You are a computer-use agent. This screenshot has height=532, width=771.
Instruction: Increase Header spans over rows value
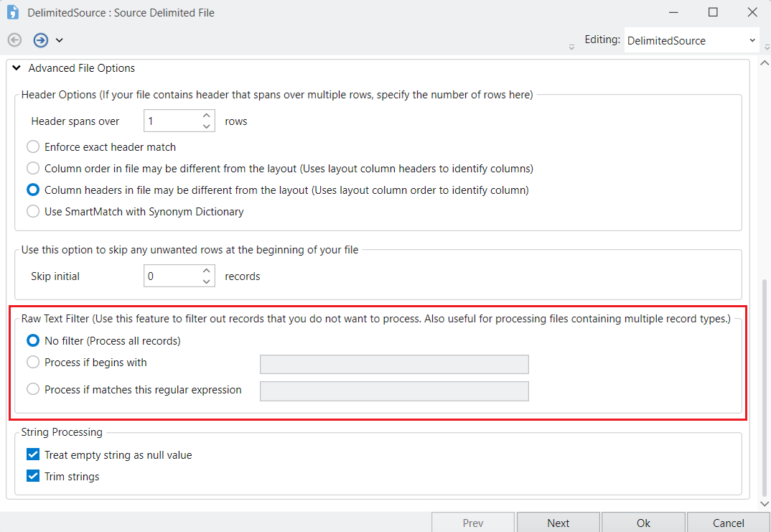point(207,116)
